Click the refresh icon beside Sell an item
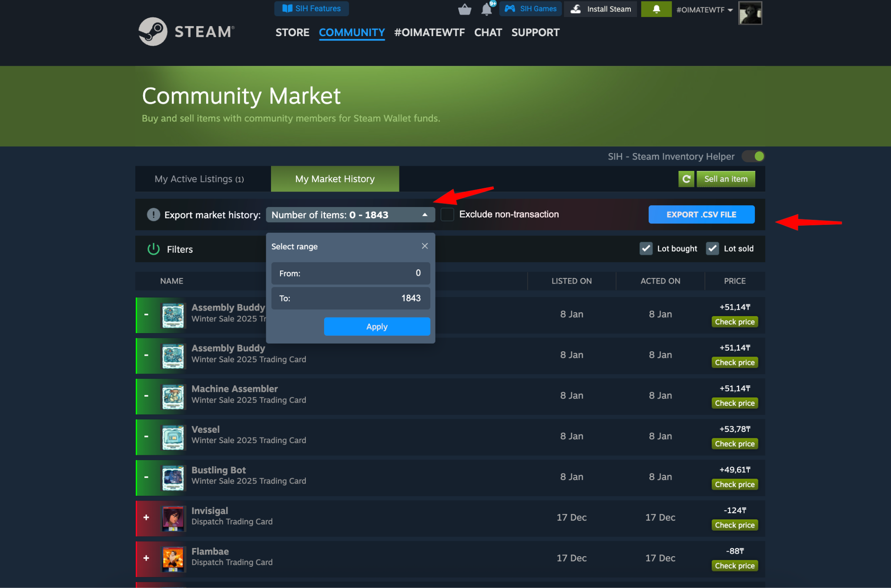 (686, 179)
